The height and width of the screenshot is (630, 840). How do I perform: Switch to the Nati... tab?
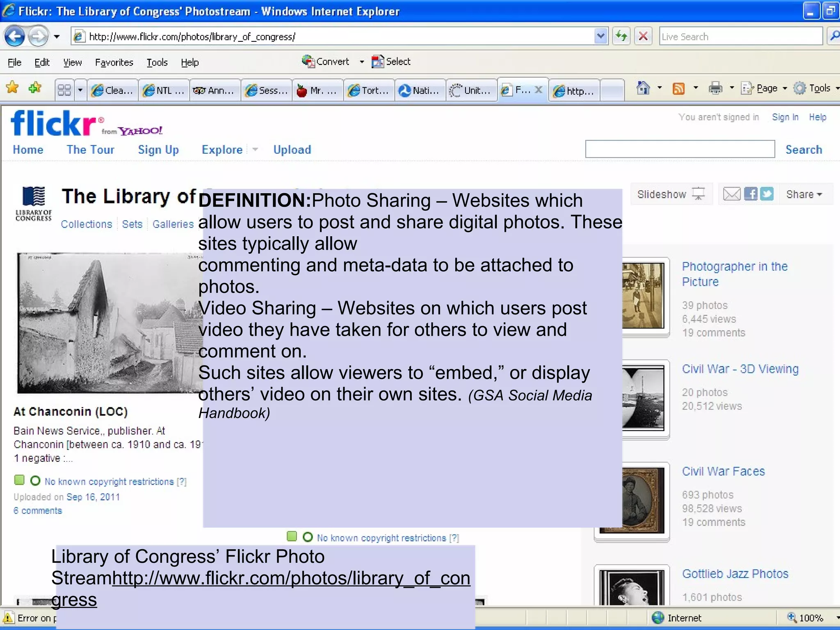[x=420, y=90]
